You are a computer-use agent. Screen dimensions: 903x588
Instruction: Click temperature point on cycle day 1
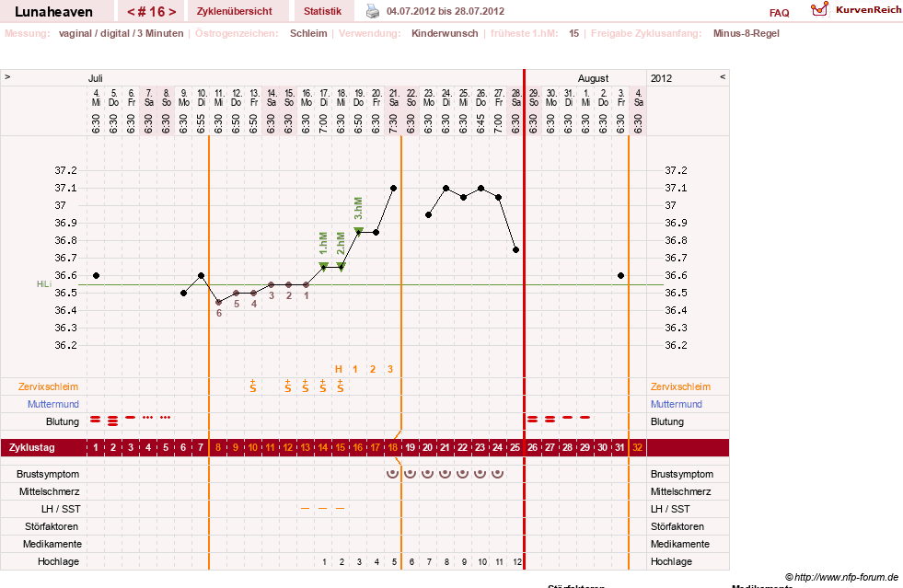click(x=96, y=276)
